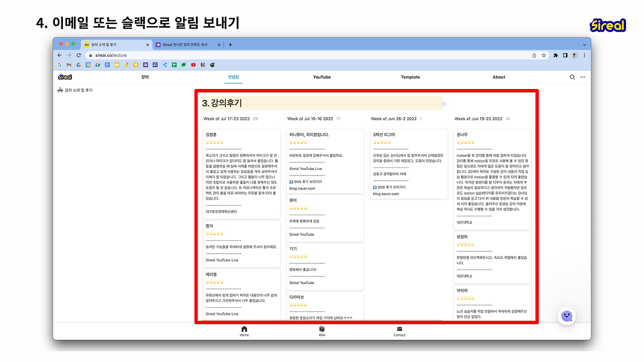Screen dimensions: 644x362
Task: Open the browser extensions puzzle icon
Action: point(556,55)
